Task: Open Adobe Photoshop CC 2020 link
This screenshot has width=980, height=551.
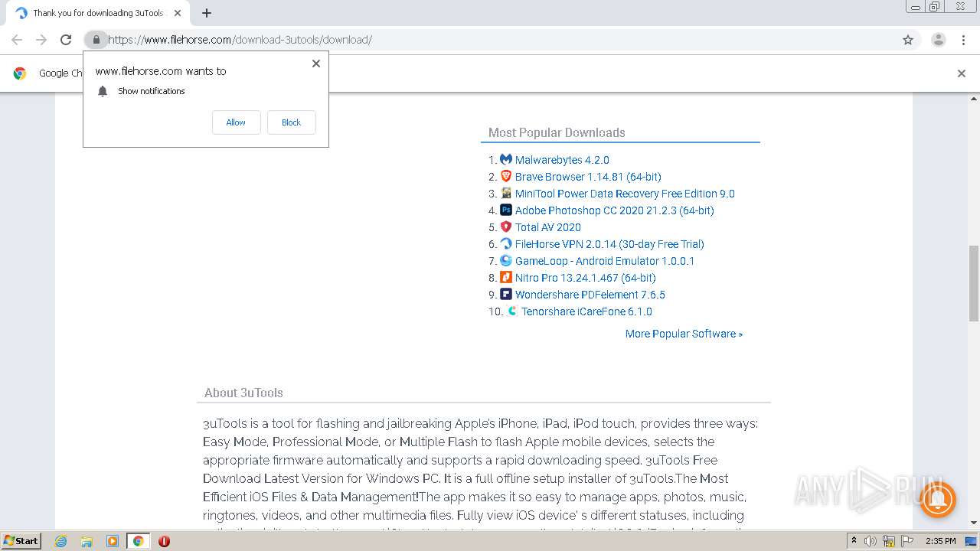Action: [614, 210]
